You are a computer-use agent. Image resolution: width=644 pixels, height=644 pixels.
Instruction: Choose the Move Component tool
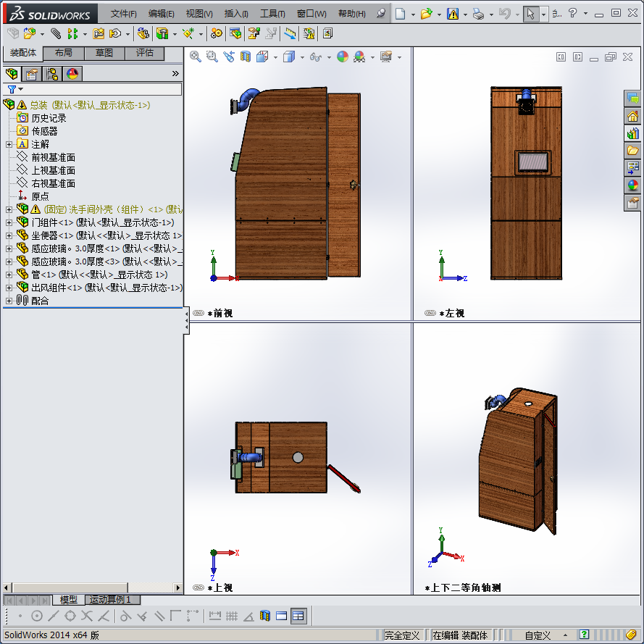[115, 33]
